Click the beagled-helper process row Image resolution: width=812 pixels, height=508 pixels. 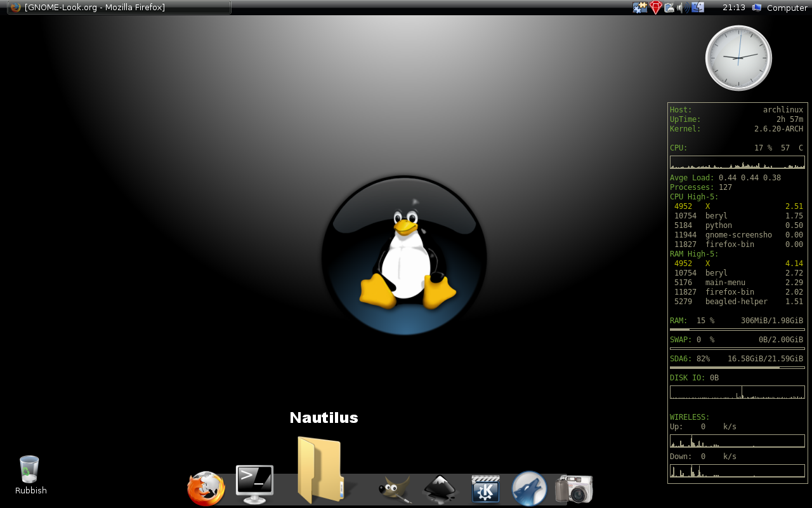(x=738, y=302)
